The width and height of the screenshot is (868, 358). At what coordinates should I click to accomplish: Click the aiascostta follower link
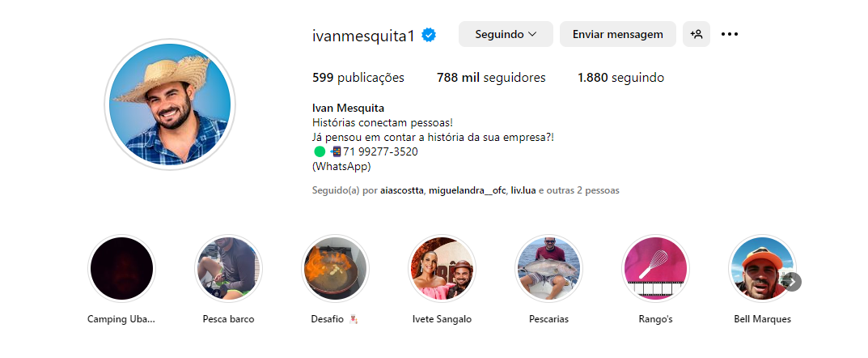[x=402, y=190]
